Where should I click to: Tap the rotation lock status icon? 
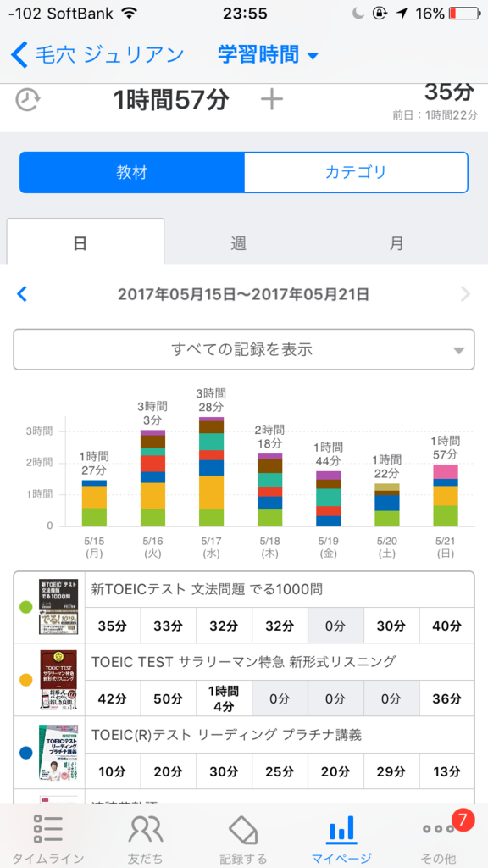pyautogui.click(x=380, y=14)
